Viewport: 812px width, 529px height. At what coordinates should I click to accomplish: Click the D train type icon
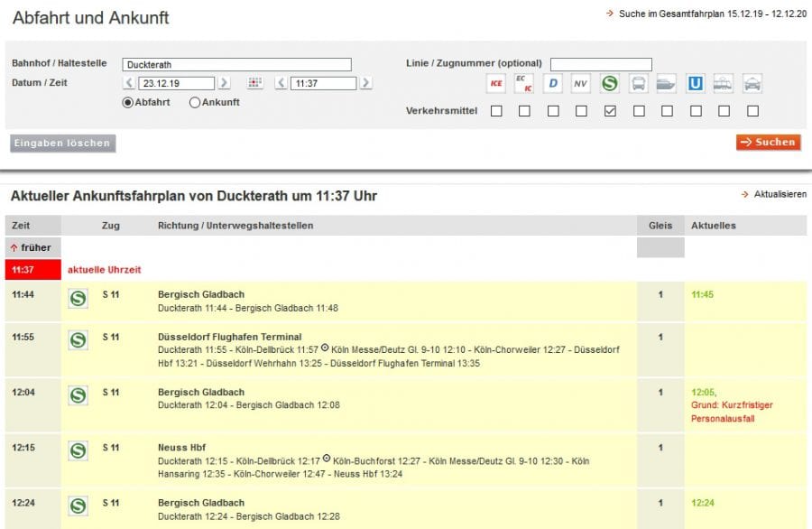coord(553,83)
